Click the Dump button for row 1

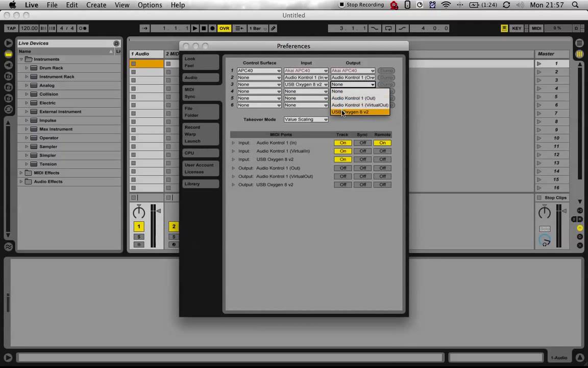[386, 71]
